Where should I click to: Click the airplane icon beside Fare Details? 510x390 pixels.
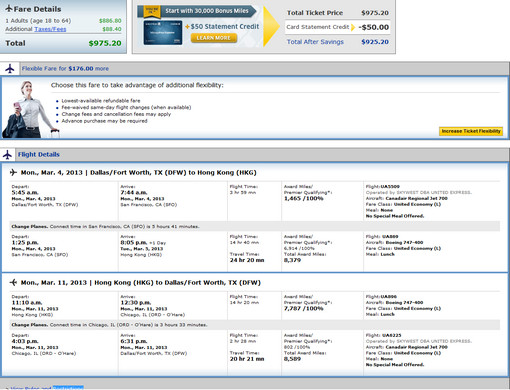tap(9, 9)
